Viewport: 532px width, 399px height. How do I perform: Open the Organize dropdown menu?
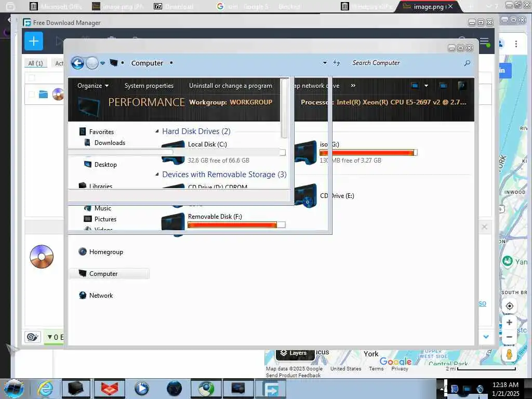pos(92,86)
